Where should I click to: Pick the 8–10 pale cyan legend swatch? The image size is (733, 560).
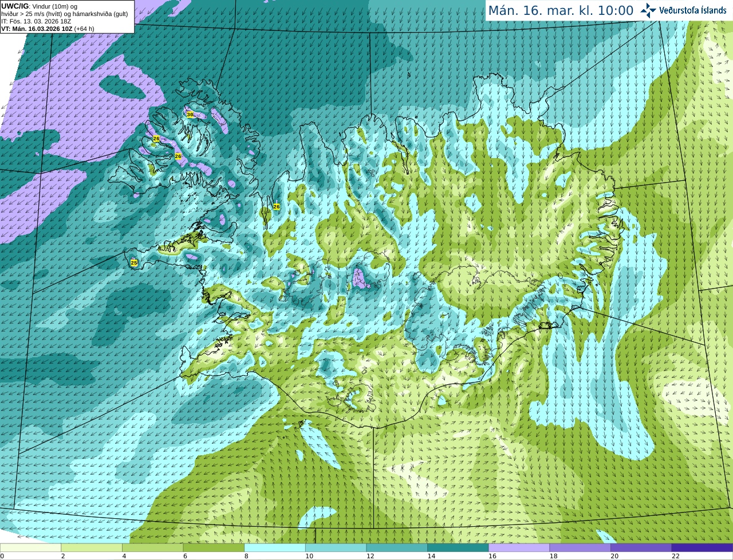(275, 548)
